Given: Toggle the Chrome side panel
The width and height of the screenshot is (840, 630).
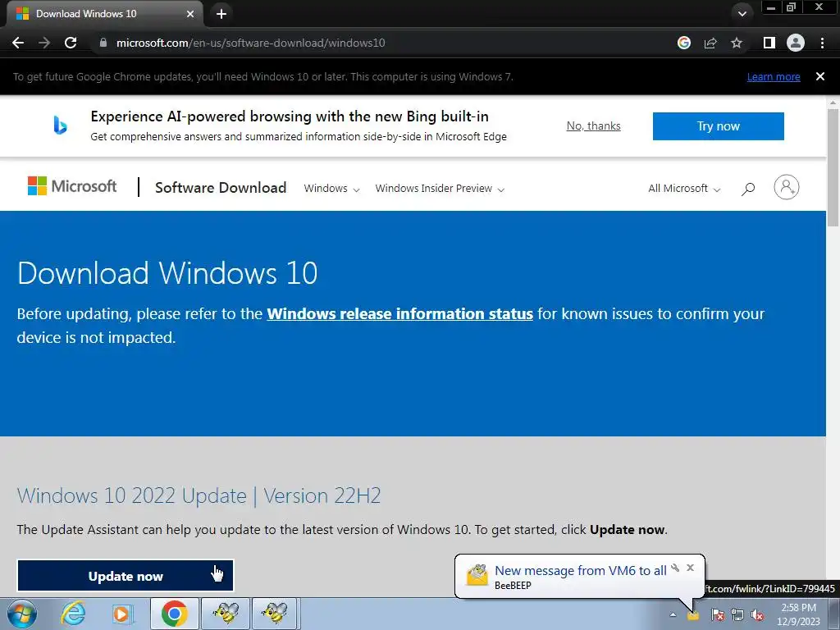Looking at the screenshot, I should tap(769, 43).
